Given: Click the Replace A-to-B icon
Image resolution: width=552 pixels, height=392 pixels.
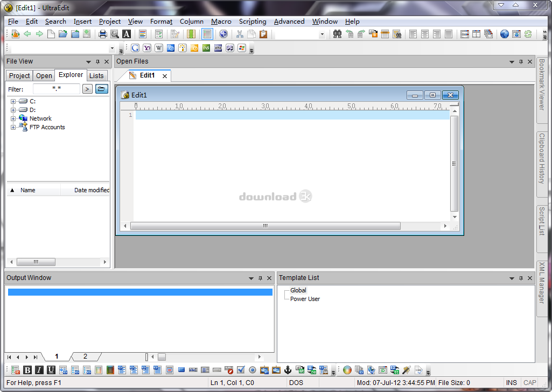Looking at the screenshot, I should (373, 34).
